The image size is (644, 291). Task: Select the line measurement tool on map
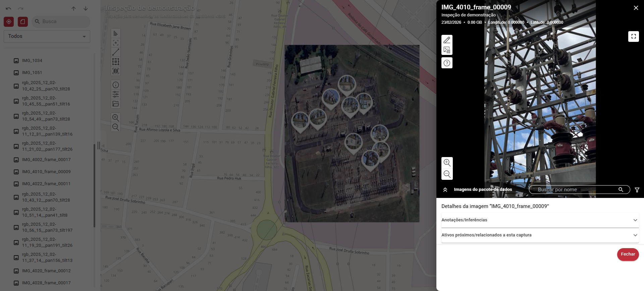[116, 52]
